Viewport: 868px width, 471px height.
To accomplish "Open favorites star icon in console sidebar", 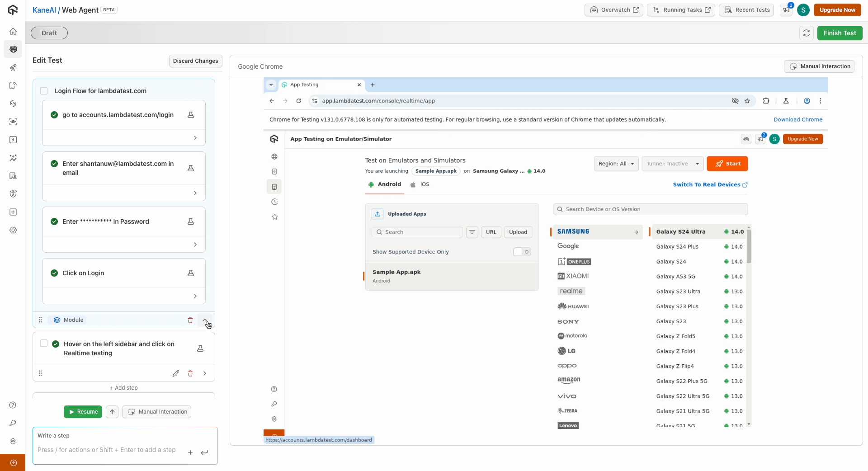I will click(274, 217).
